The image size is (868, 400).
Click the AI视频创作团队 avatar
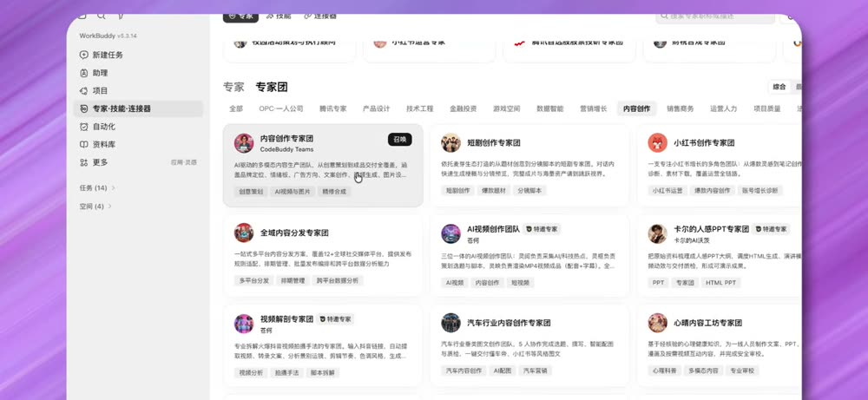[450, 233]
